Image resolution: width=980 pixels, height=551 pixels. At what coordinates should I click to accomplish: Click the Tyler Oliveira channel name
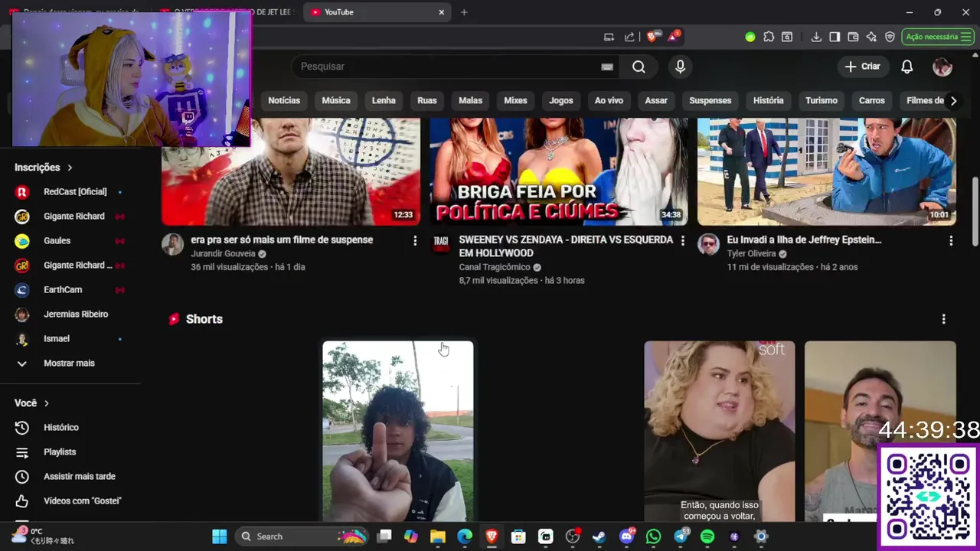(x=751, y=253)
